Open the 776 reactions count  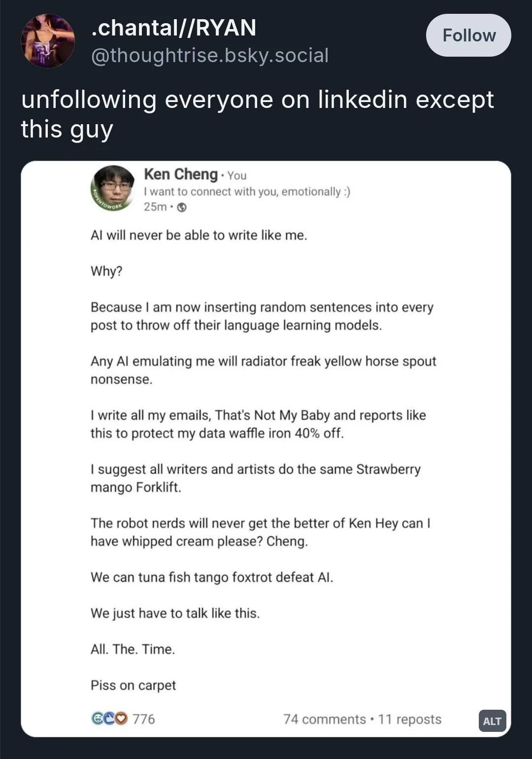(x=143, y=719)
